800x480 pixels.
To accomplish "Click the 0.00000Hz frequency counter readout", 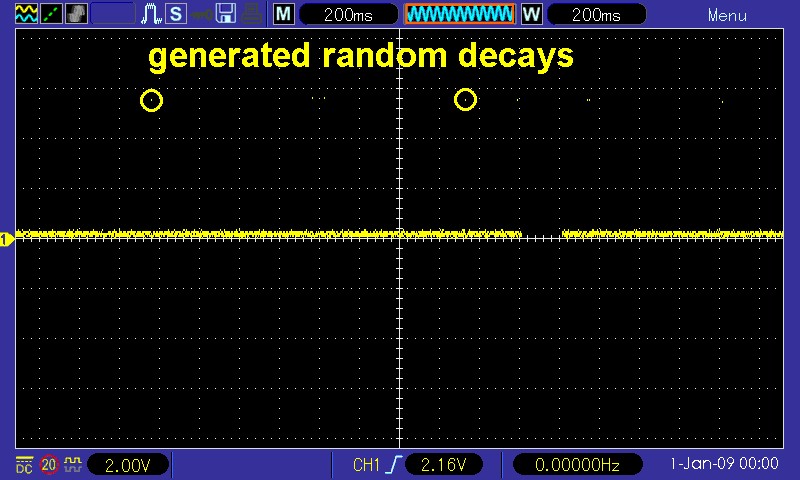I will click(577, 465).
